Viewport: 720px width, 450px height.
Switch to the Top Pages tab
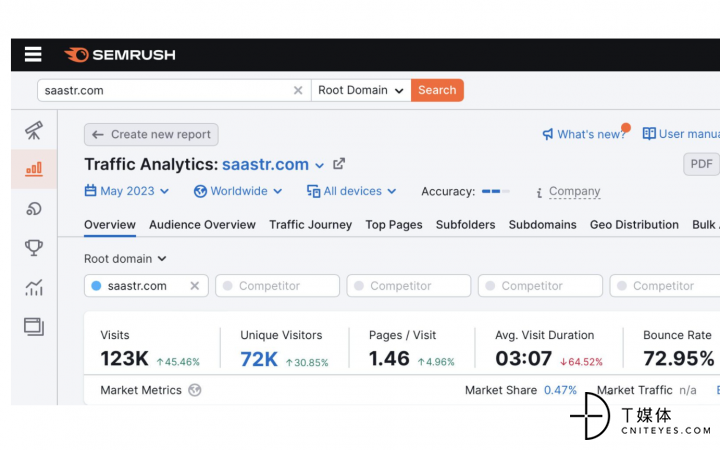394,225
